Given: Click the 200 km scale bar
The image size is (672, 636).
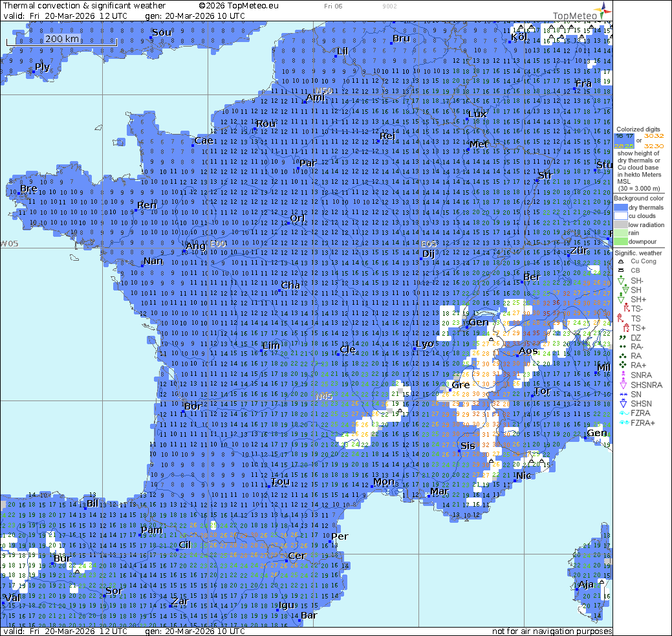Looking at the screenshot, I should (62, 40).
